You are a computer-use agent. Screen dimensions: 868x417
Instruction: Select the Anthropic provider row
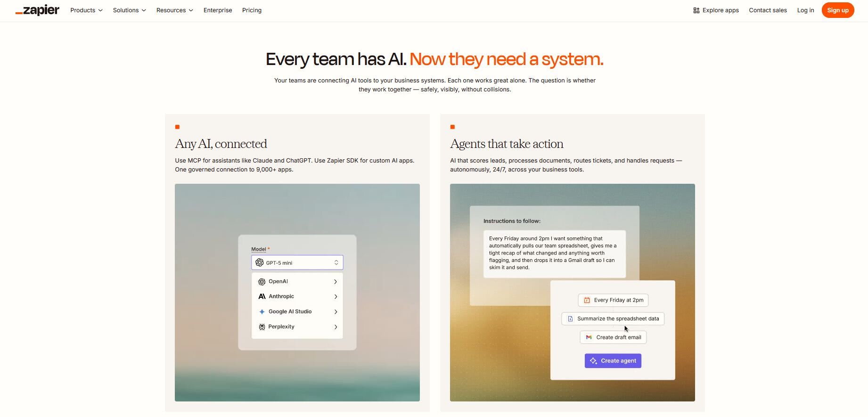click(297, 296)
